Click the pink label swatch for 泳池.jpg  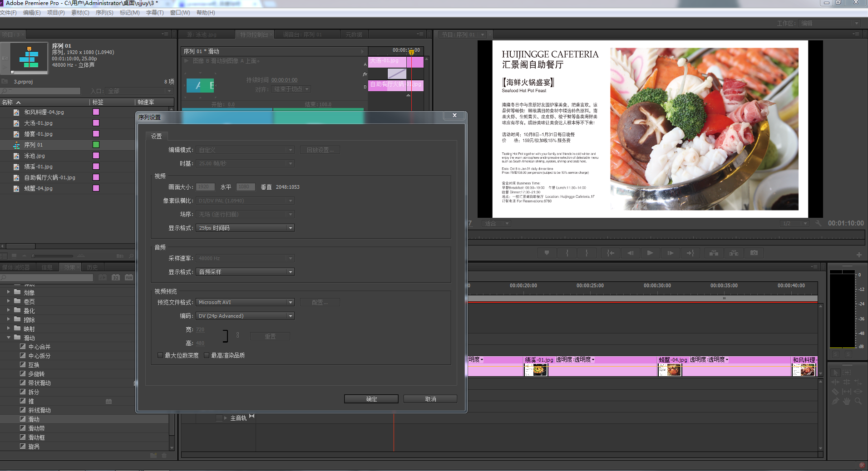click(96, 156)
